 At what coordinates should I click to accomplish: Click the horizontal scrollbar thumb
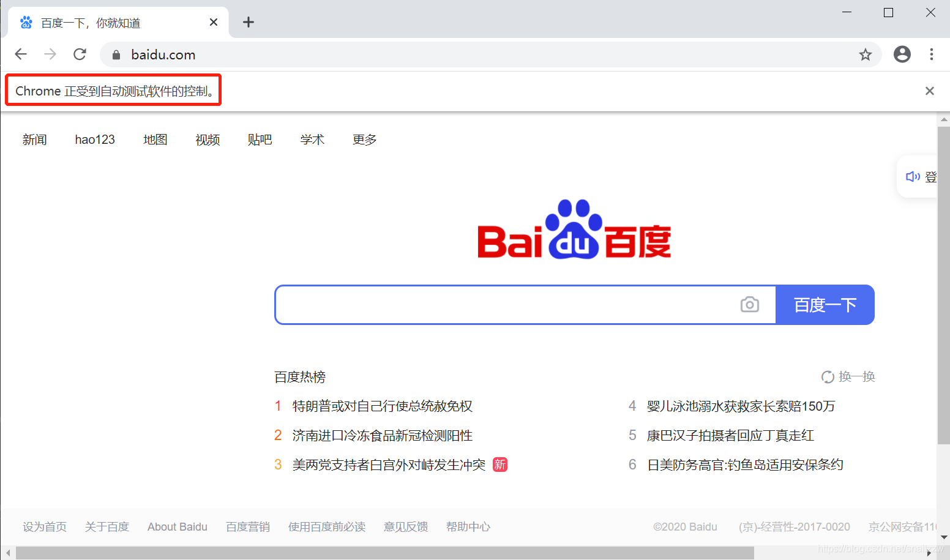(385, 553)
